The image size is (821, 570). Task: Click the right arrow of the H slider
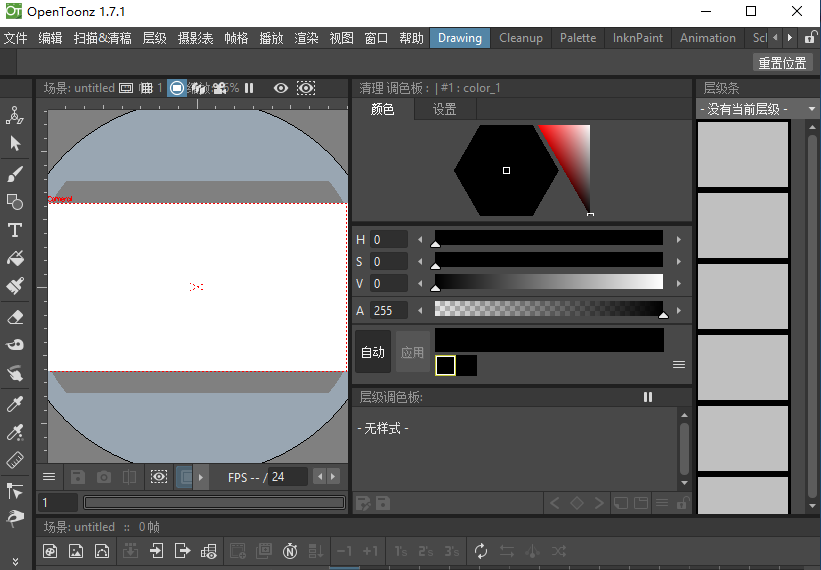[x=679, y=240]
